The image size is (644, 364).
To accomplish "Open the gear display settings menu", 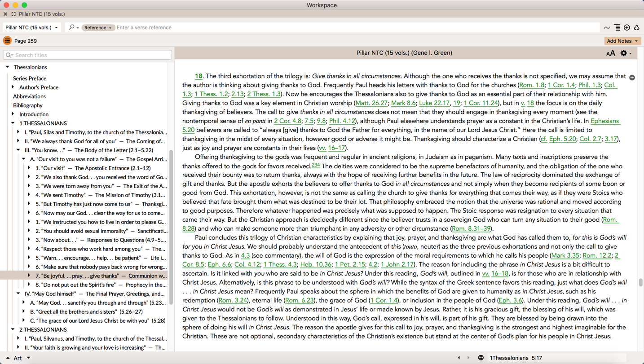I will tap(624, 53).
